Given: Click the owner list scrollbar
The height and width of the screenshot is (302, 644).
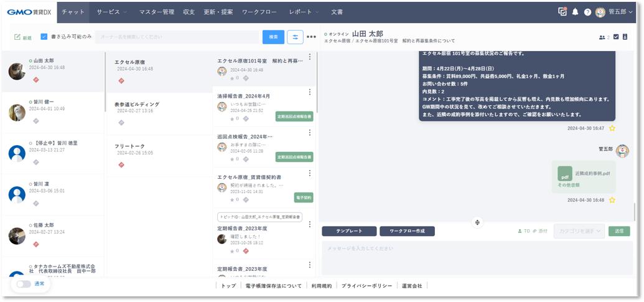Looking at the screenshot, I should pos(105,82).
